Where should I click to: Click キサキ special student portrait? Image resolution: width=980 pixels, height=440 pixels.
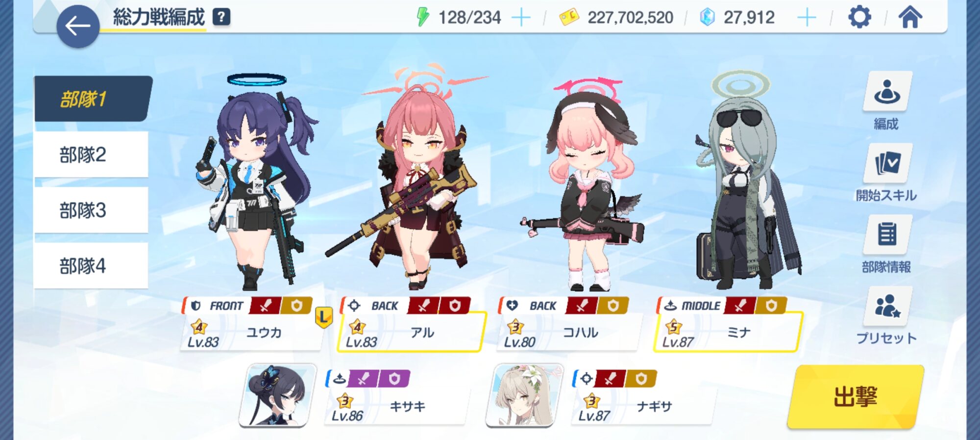pyautogui.click(x=277, y=395)
